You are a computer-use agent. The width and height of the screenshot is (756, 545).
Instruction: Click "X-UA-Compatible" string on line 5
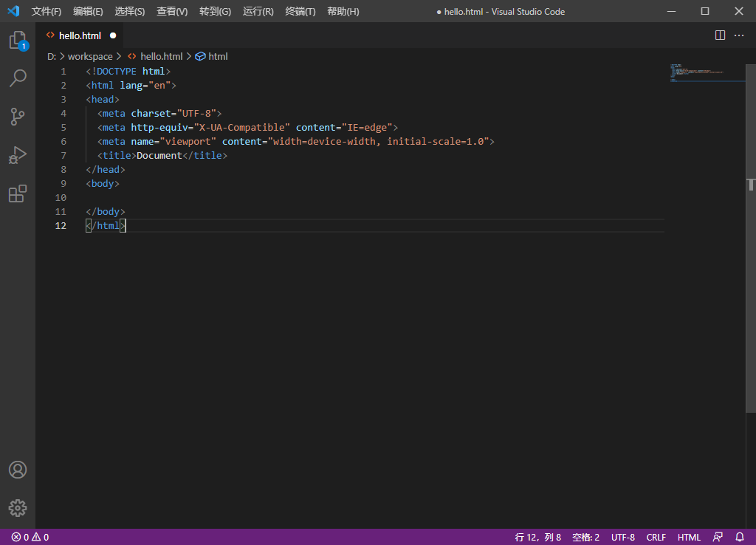(241, 127)
